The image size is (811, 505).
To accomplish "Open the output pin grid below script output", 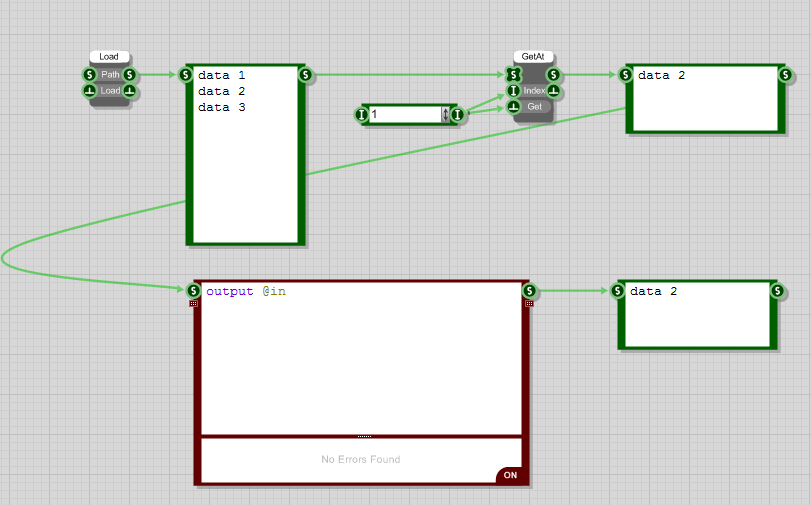I will (528, 303).
